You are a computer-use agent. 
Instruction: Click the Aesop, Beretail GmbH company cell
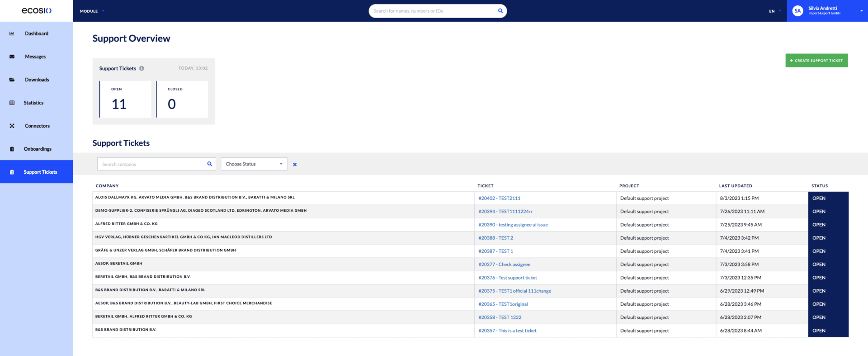[x=283, y=264]
